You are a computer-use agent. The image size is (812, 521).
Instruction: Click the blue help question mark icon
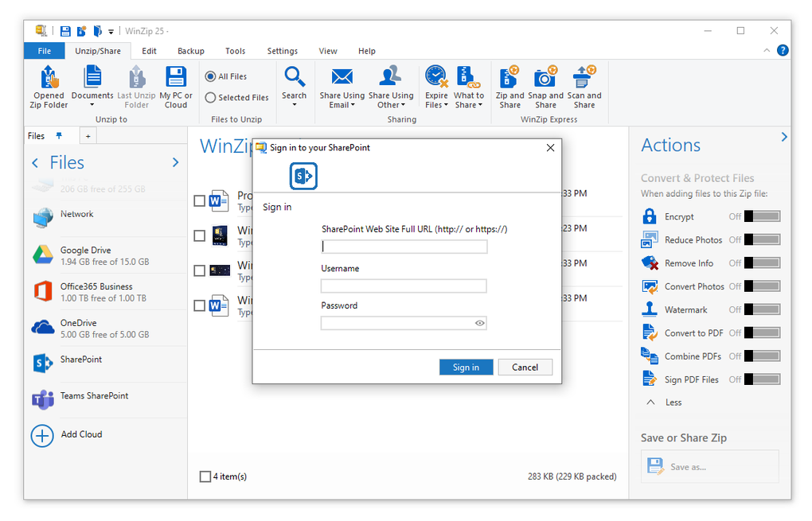(x=783, y=51)
